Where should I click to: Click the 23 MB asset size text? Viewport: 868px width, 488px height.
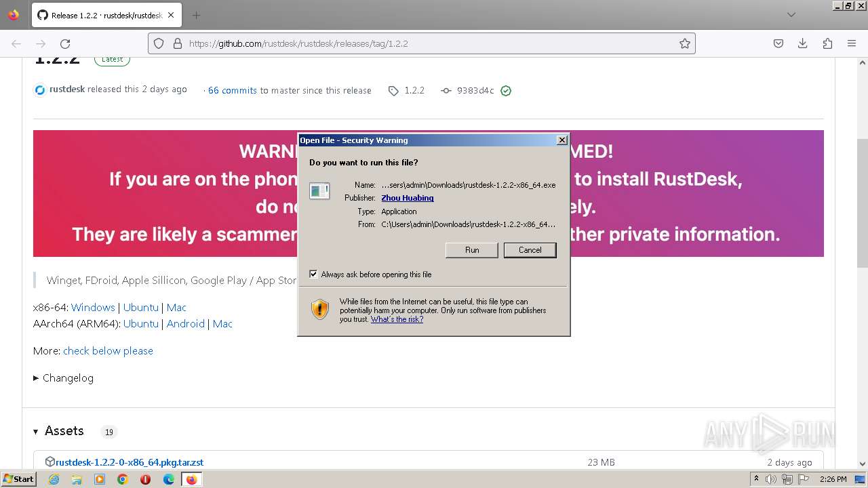point(601,462)
